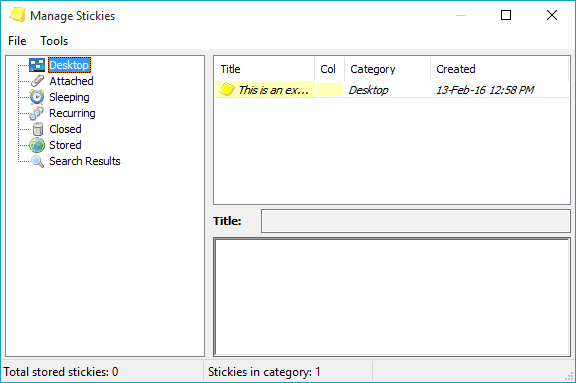This screenshot has height=383, width=576.
Task: Select the Desktop tree label
Action: (x=69, y=65)
